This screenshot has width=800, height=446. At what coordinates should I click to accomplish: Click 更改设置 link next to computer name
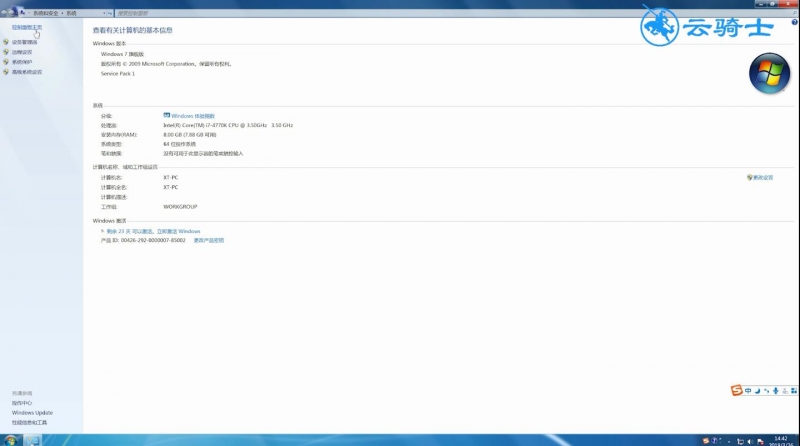(763, 178)
